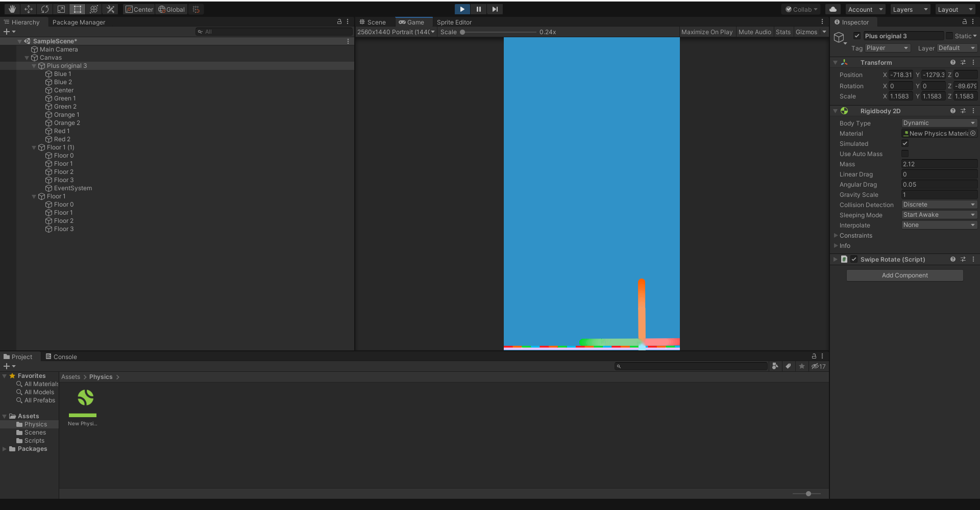Switch to the Scene tab
The height and width of the screenshot is (510, 980).
(x=373, y=22)
